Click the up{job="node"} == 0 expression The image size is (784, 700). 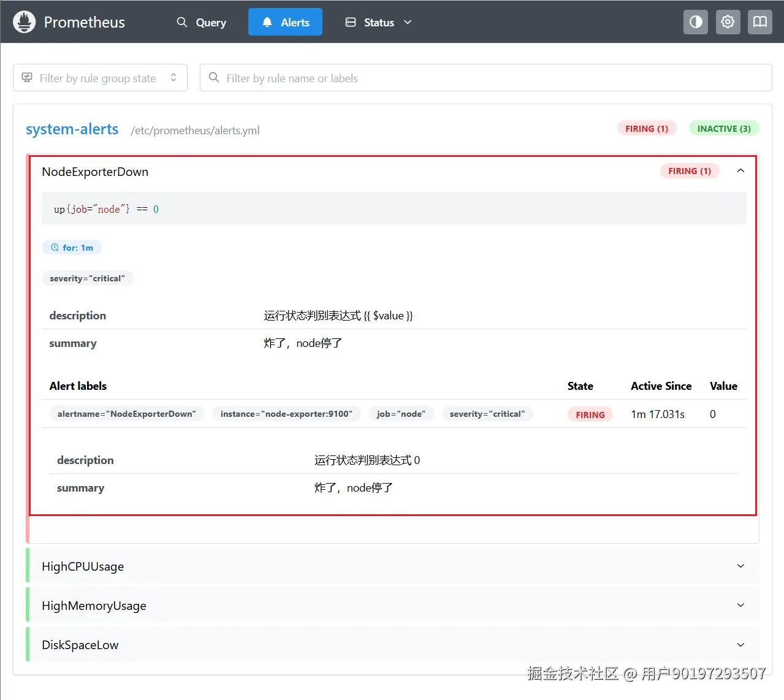pos(106,209)
